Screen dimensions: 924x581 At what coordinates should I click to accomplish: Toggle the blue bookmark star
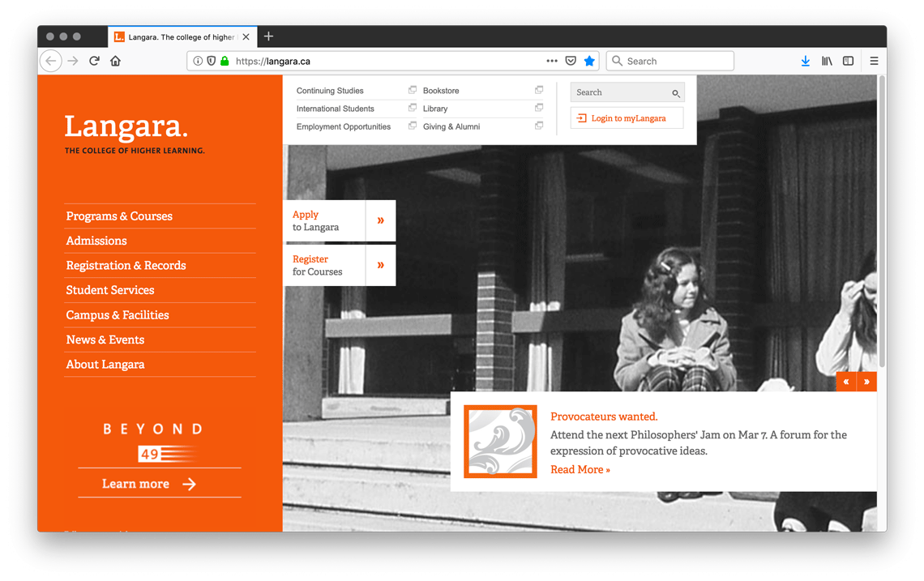[x=589, y=61]
